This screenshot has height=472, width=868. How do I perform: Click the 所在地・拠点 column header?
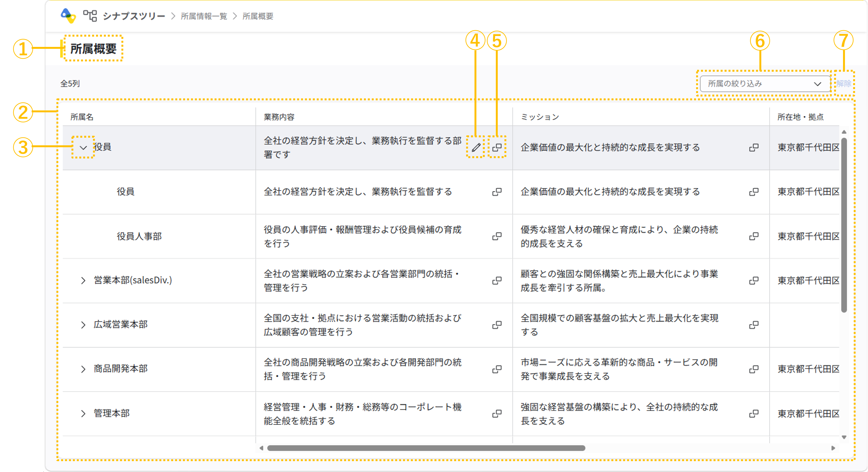(x=801, y=117)
